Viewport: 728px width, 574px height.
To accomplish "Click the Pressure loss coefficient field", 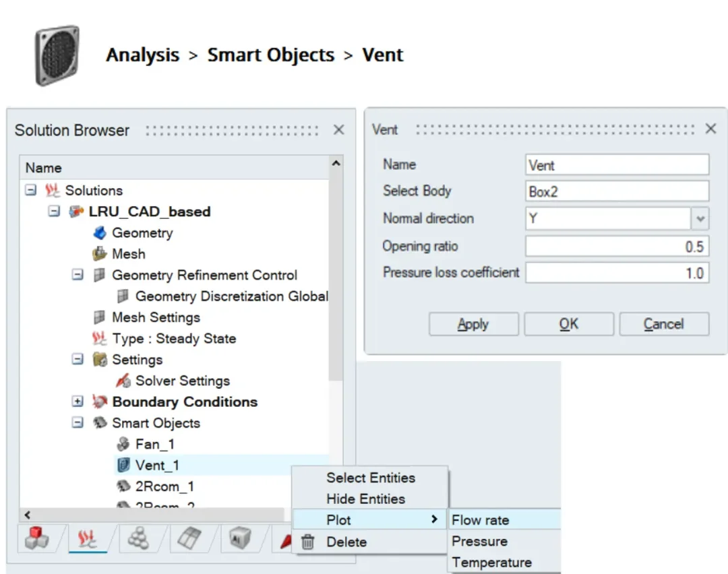I will 617,273.
